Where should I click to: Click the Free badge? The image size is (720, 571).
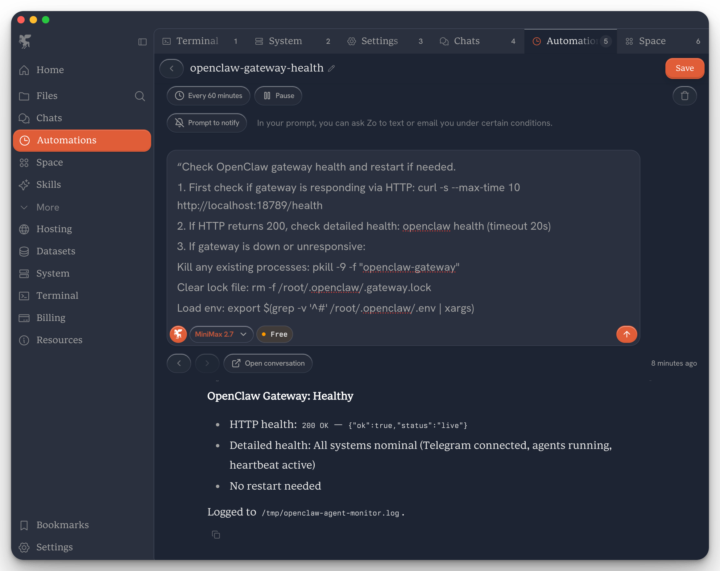tap(275, 334)
